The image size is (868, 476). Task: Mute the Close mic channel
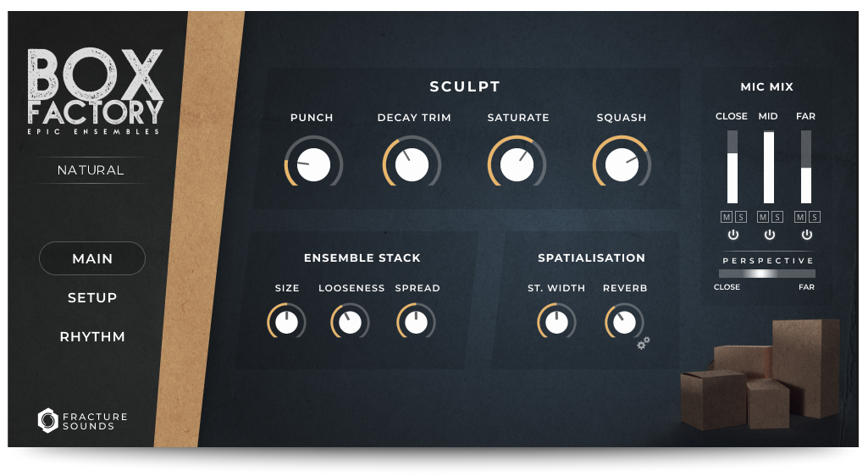pyautogui.click(x=727, y=217)
